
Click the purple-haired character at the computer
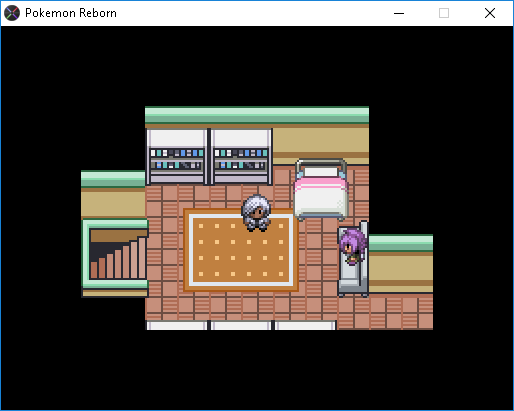(352, 246)
